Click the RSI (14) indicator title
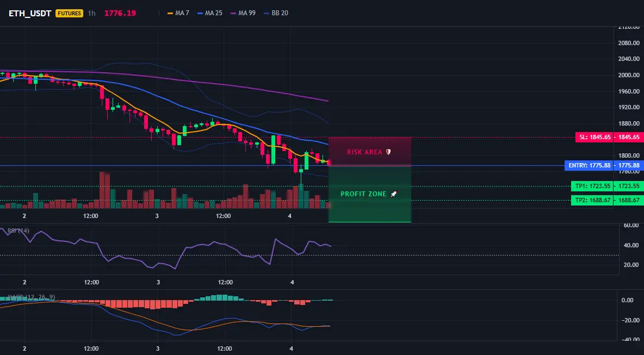This screenshot has height=355, width=644. [x=18, y=231]
